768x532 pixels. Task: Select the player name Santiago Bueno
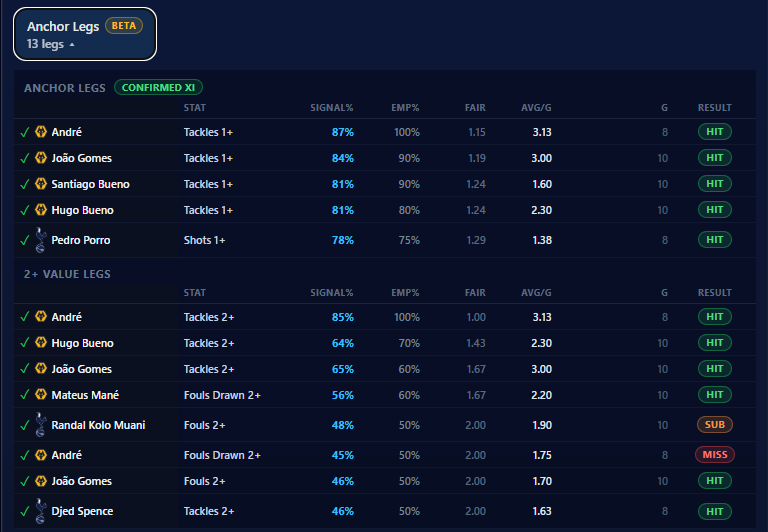pyautogui.click(x=91, y=184)
